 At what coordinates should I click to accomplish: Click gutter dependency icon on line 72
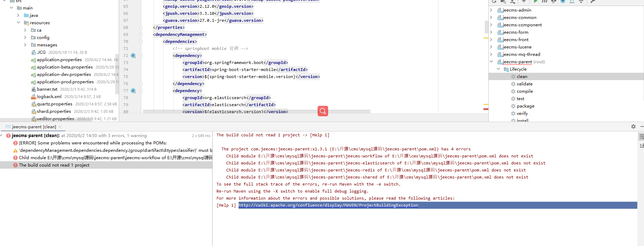133,56
